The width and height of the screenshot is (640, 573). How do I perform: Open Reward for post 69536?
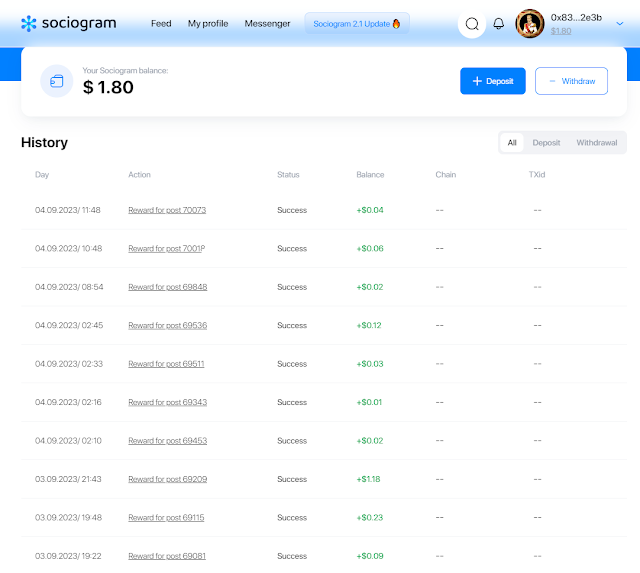point(168,325)
